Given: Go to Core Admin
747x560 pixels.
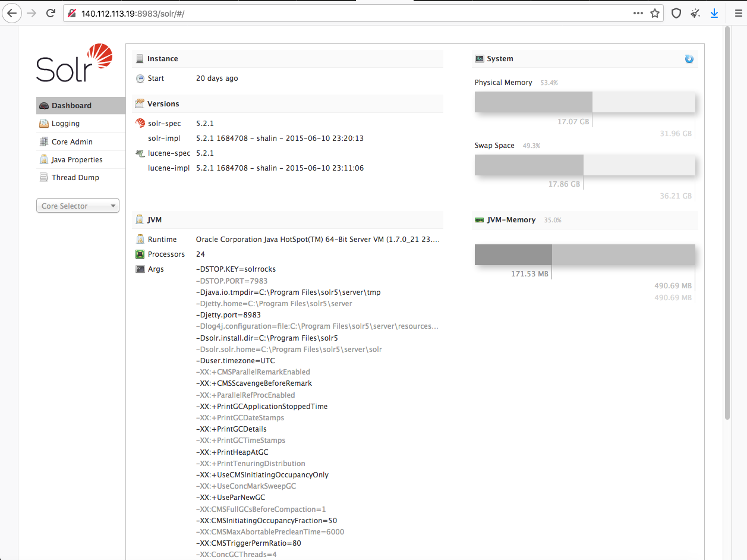Looking at the screenshot, I should tap(81, 141).
